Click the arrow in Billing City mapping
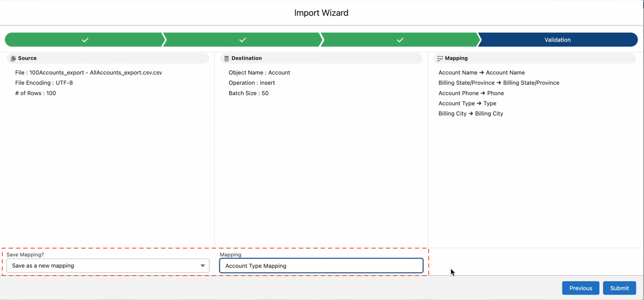 pyautogui.click(x=471, y=114)
